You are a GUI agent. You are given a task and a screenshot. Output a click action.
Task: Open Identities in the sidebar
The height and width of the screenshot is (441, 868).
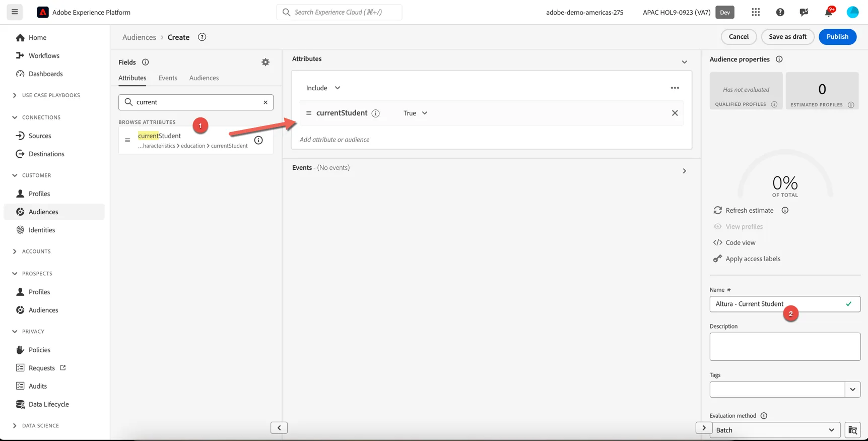(x=42, y=230)
